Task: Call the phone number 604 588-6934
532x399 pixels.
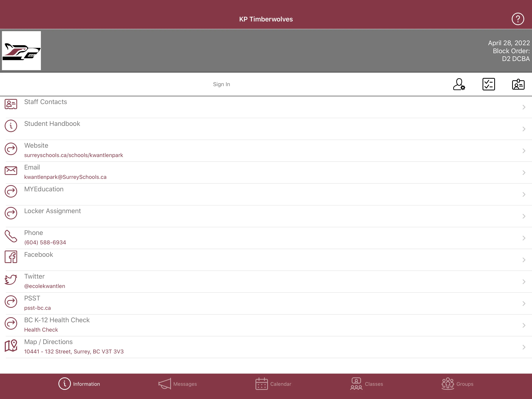Action: (x=45, y=242)
